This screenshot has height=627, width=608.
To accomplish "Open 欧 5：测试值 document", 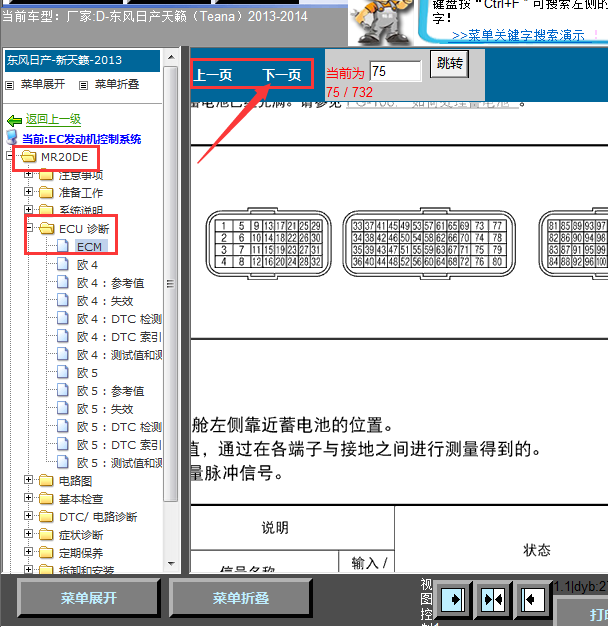I will (119, 463).
